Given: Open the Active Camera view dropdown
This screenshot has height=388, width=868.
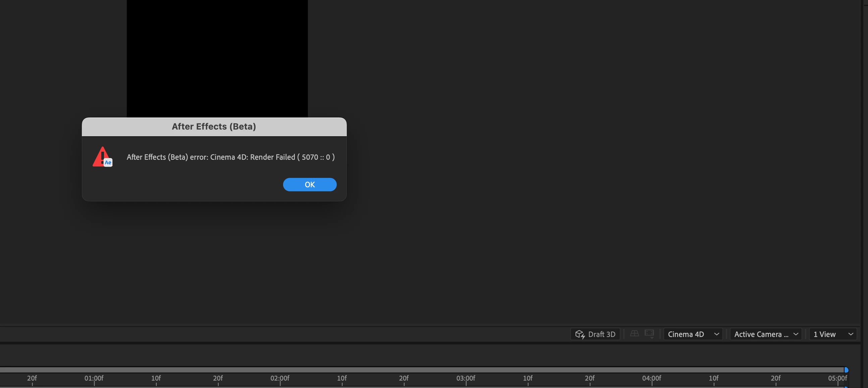Looking at the screenshot, I should pos(766,334).
